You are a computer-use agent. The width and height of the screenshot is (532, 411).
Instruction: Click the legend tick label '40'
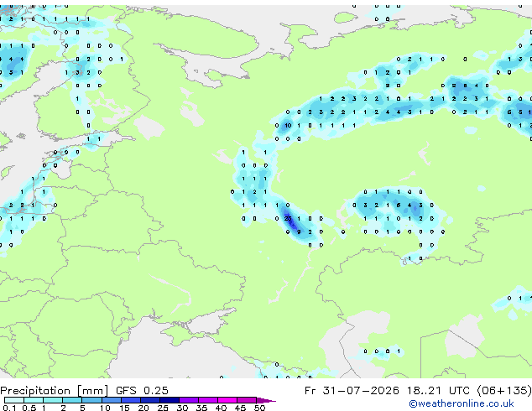221,408
